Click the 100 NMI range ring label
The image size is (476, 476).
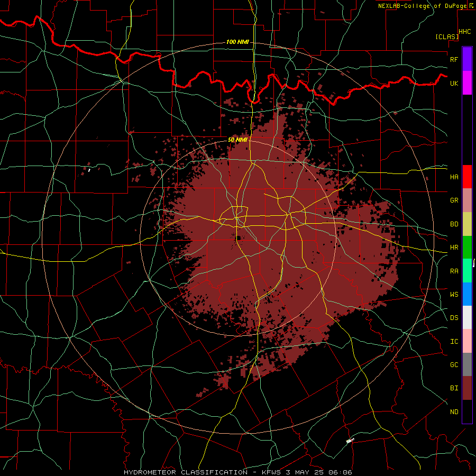tap(237, 42)
